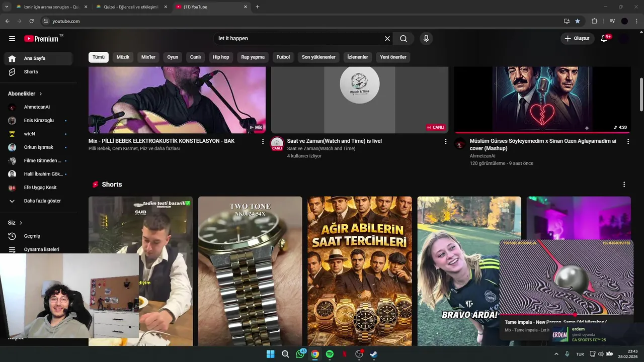This screenshot has height=362, width=644.
Task: Select the Canlı filter chip
Action: 195,57
